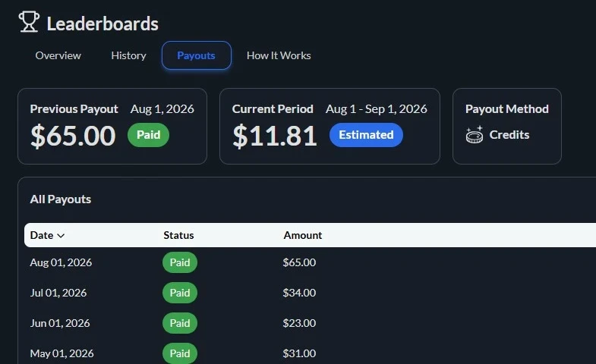Click the Leaderboards page title
The image size is (596, 364).
pyautogui.click(x=102, y=24)
